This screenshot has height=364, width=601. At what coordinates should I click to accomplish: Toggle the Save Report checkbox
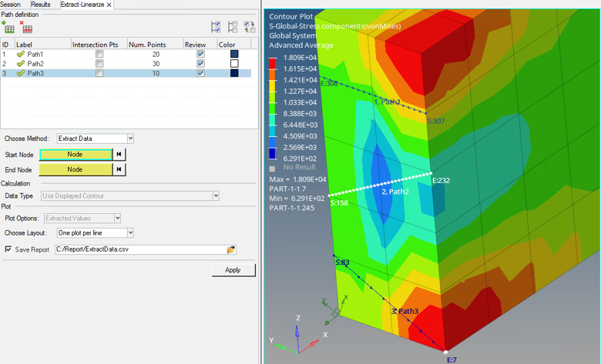click(8, 250)
